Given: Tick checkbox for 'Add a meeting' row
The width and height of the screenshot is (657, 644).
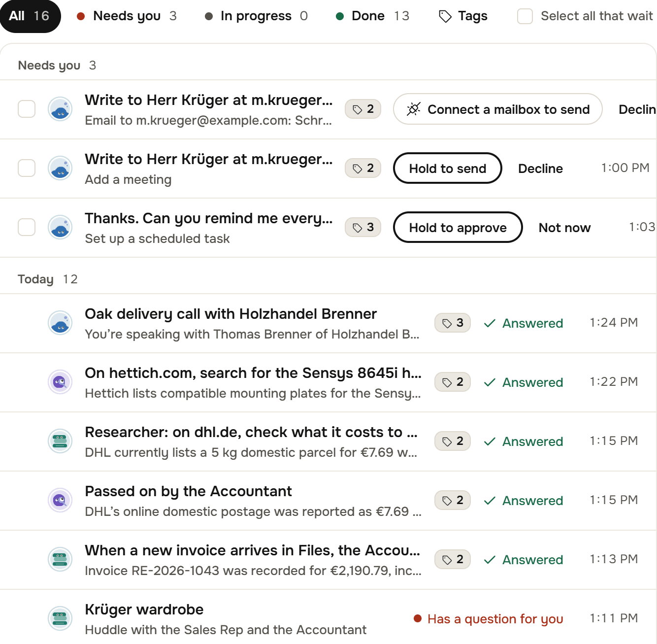Looking at the screenshot, I should pos(27,168).
